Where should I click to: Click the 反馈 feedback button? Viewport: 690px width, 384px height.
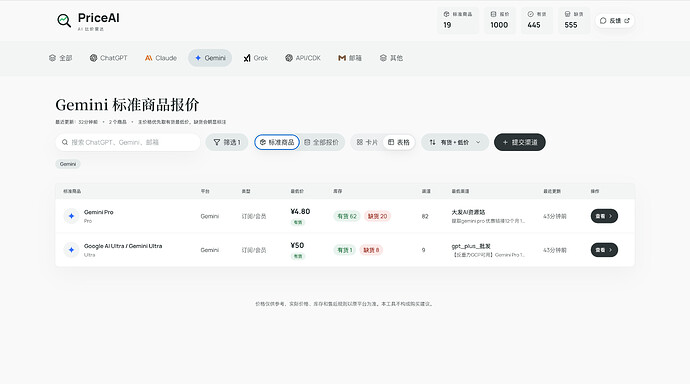pyautogui.click(x=615, y=20)
